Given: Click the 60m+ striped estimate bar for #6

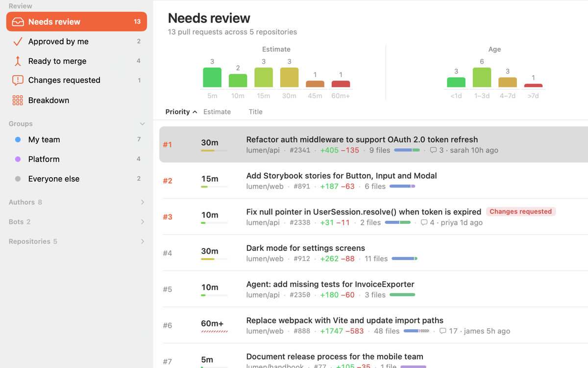Looking at the screenshot, I should (x=214, y=331).
